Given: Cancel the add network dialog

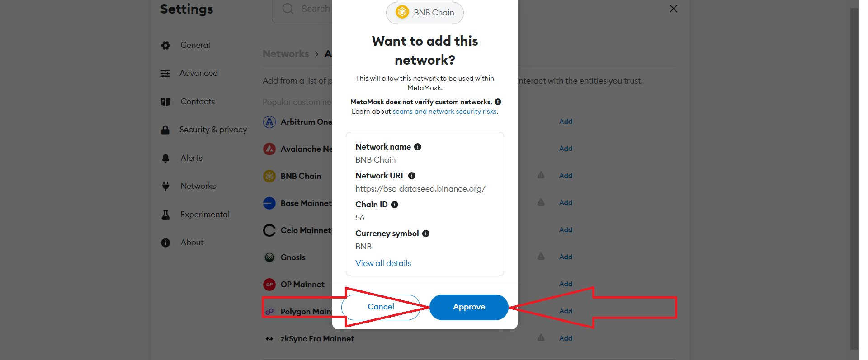Looking at the screenshot, I should (x=380, y=307).
